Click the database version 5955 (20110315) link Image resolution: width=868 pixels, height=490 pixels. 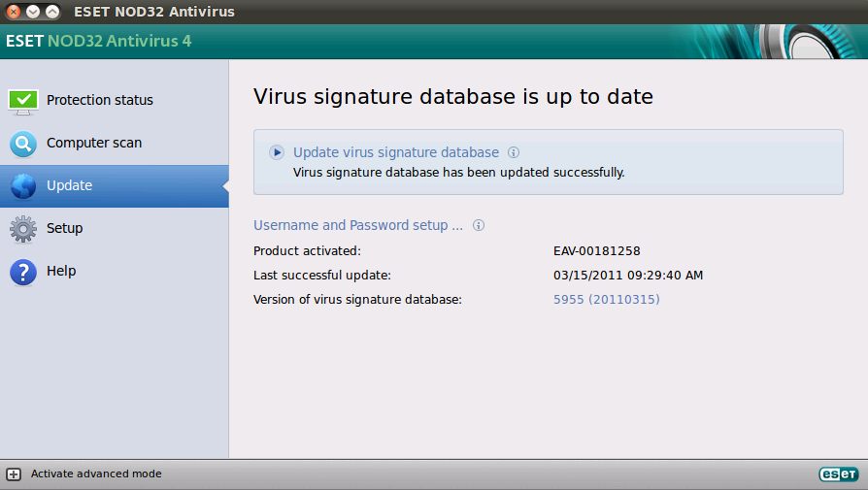607,299
